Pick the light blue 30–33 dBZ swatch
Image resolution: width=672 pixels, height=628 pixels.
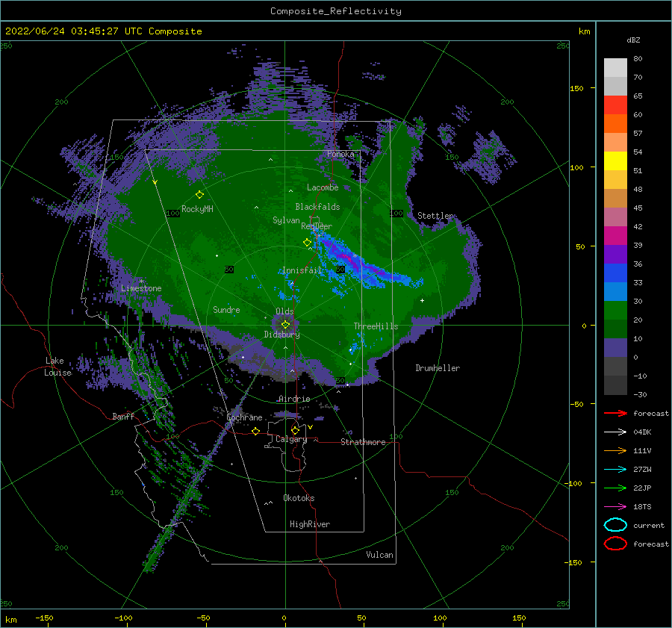(x=615, y=292)
